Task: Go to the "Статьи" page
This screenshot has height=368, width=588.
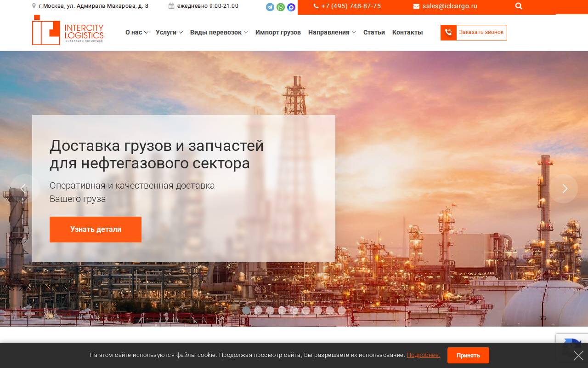Action: pyautogui.click(x=374, y=32)
